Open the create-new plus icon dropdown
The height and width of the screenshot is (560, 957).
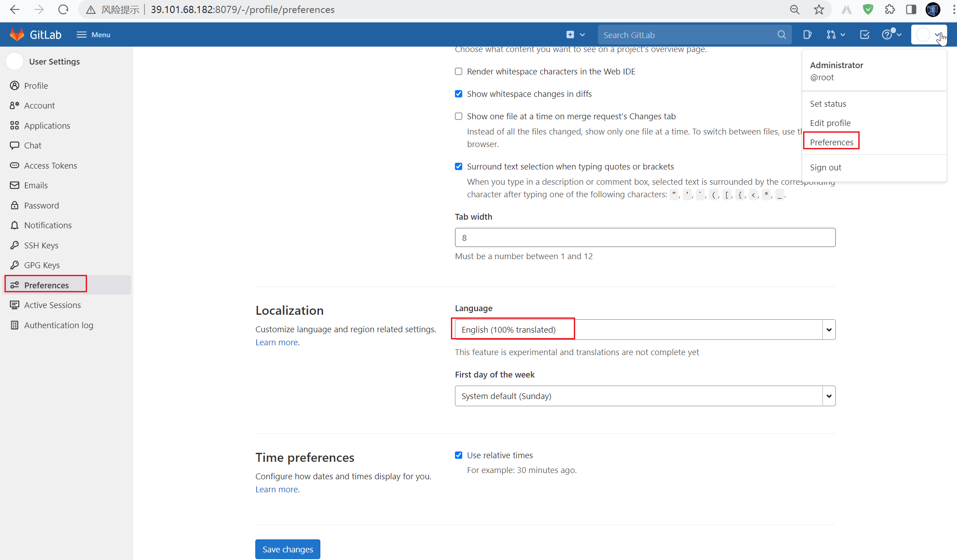[576, 35]
